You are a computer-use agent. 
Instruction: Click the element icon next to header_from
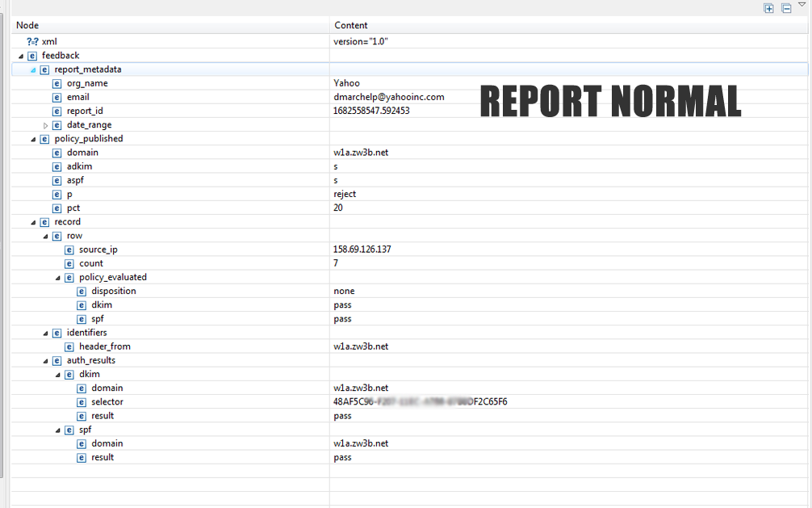69,346
